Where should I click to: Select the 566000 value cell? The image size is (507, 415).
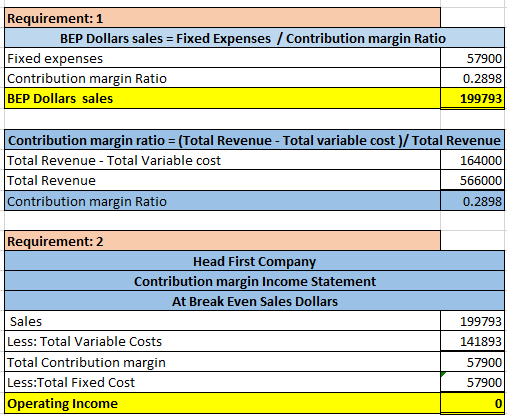pos(472,180)
